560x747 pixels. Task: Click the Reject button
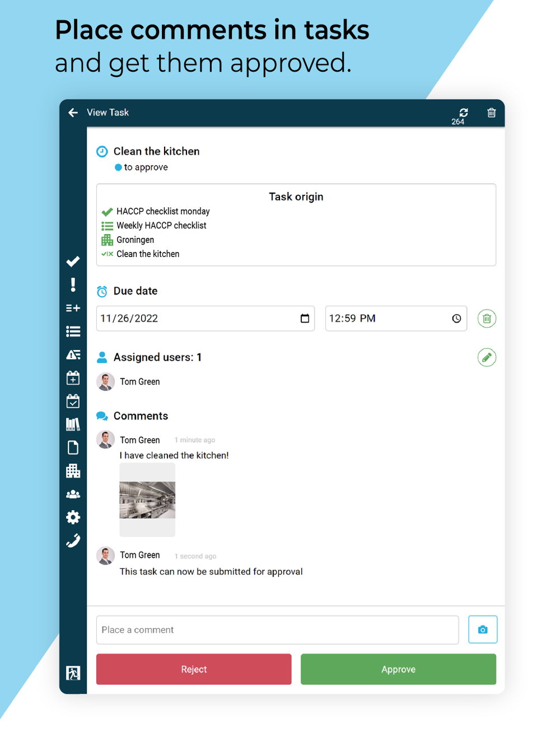point(194,669)
